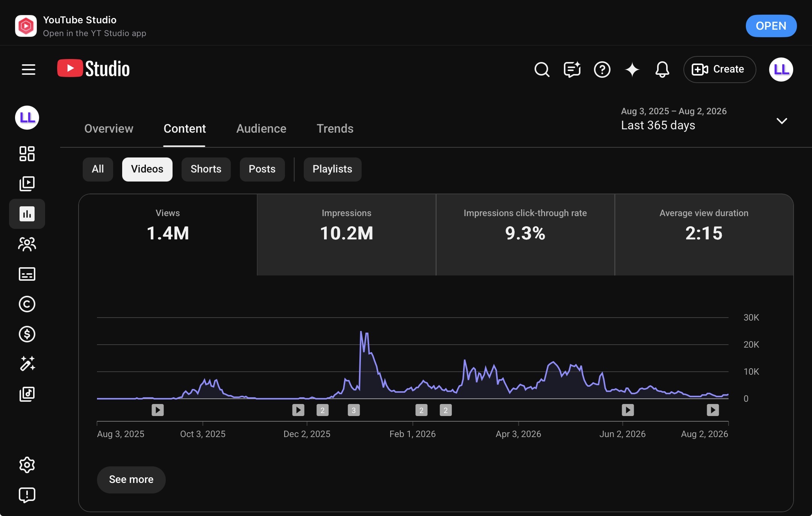
Task: Open the Dashboard icon in sidebar
Action: coord(27,154)
